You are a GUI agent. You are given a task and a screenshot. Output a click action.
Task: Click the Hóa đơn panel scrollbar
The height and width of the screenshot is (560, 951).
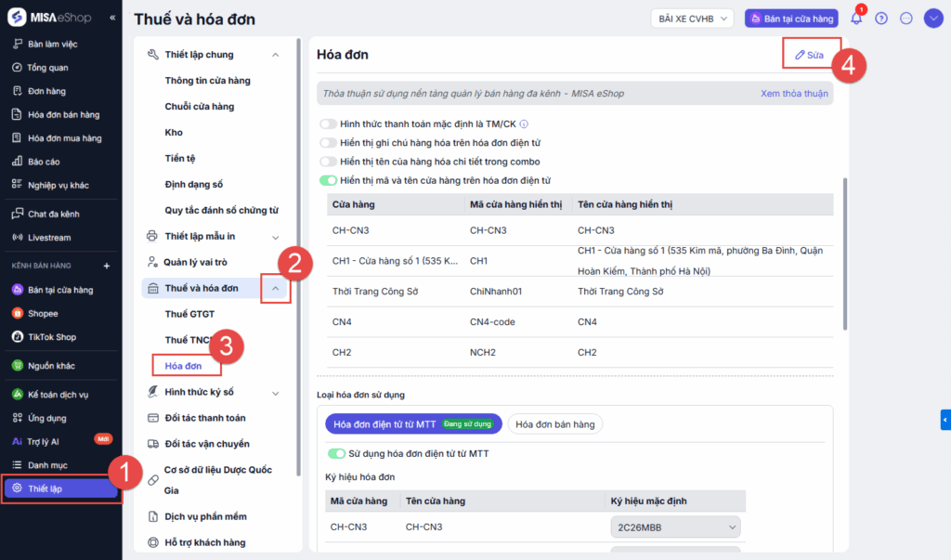pyautogui.click(x=845, y=254)
